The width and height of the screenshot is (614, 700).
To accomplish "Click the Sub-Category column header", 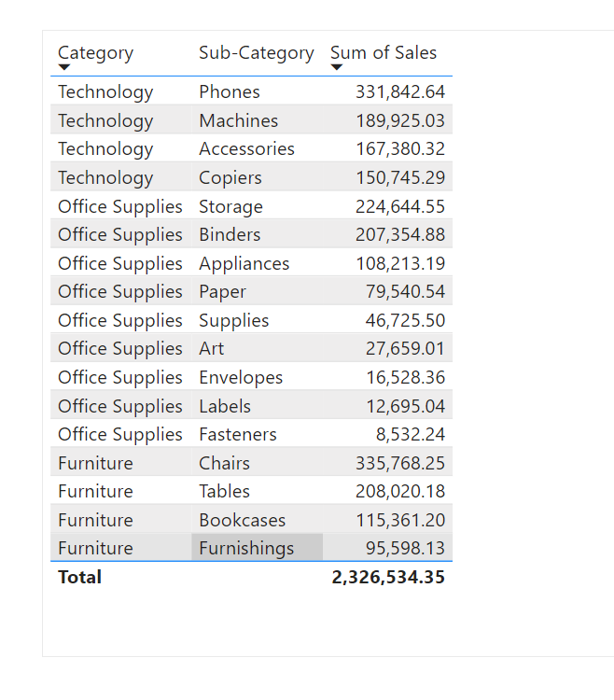I will coord(256,53).
